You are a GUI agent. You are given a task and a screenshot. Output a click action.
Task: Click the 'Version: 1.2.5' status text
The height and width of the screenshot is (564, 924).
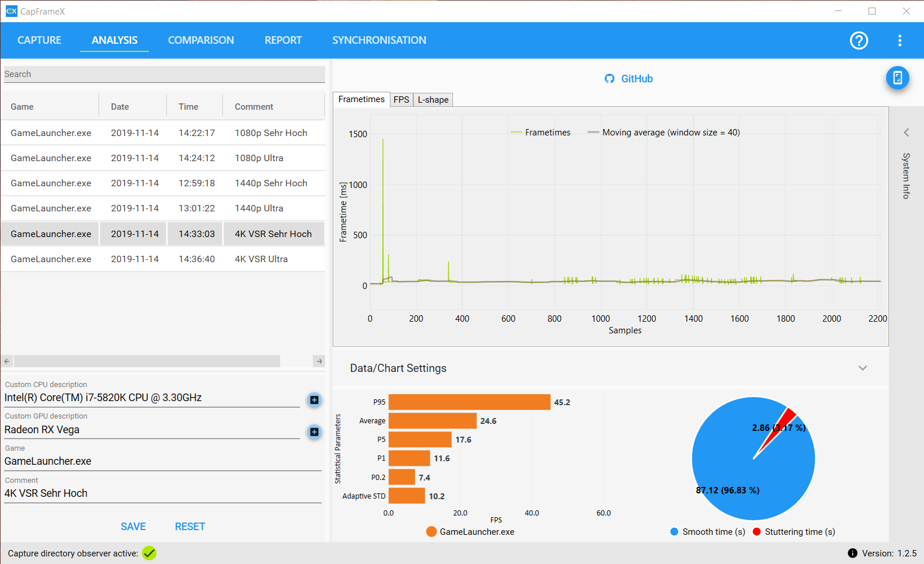[x=889, y=553]
